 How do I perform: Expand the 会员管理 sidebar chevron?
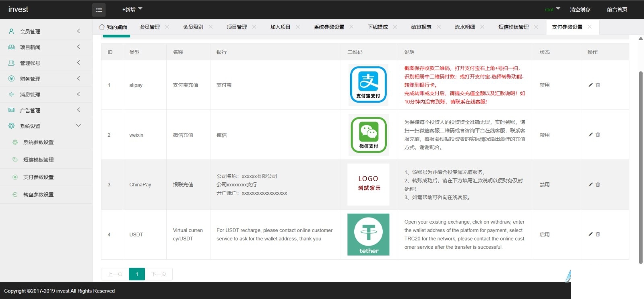(78, 31)
